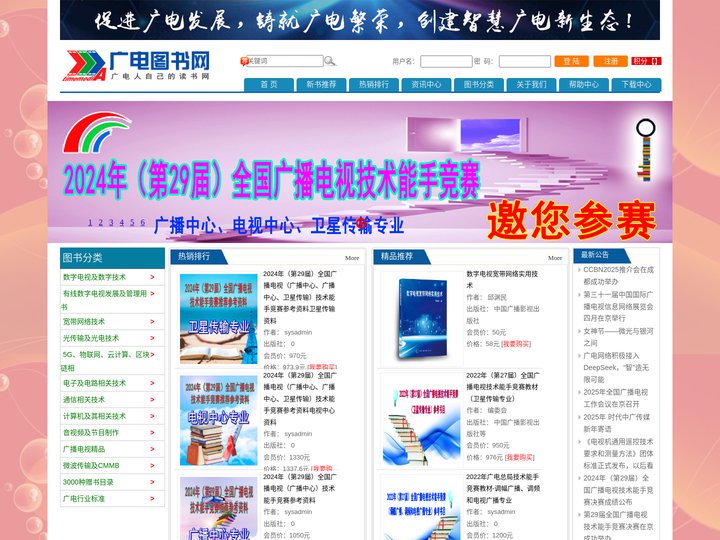This screenshot has width=720, height=540.
Task: Expand arrow beside 电子及电路相关技术
Action: 152,383
